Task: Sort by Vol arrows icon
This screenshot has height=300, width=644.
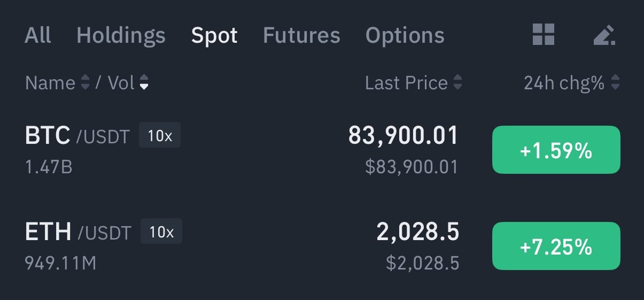Action: coord(144,83)
